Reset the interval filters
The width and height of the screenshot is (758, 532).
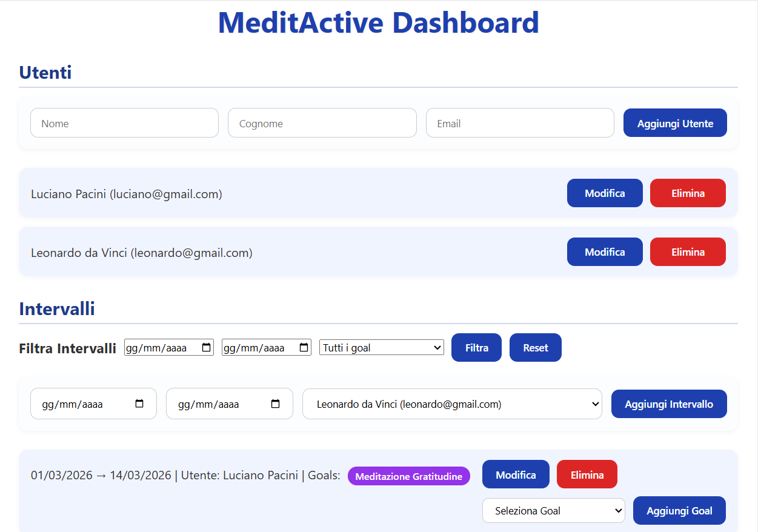535,347
